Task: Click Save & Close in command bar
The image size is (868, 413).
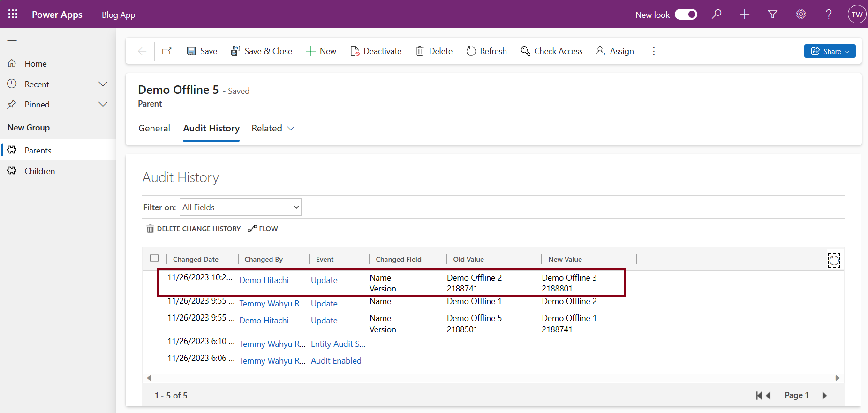Action: 261,51
